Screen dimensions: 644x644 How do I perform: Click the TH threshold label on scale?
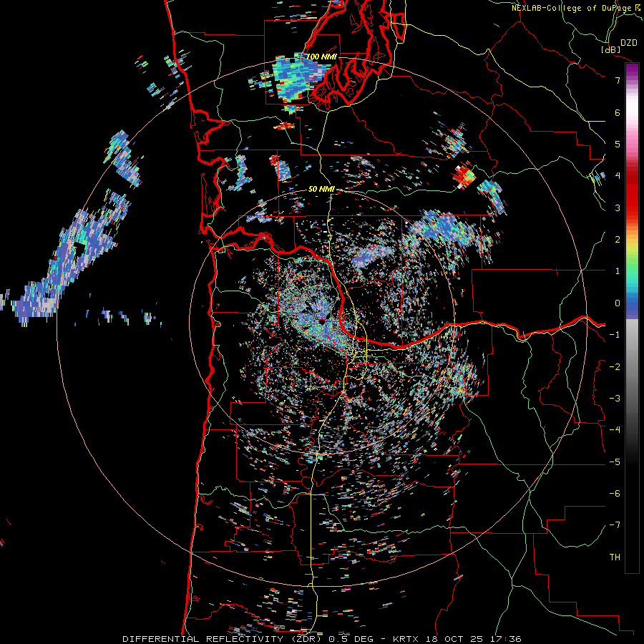point(615,557)
